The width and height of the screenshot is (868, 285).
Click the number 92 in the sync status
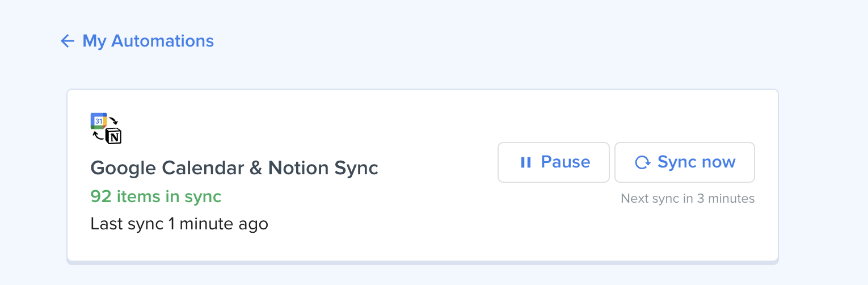pyautogui.click(x=102, y=196)
